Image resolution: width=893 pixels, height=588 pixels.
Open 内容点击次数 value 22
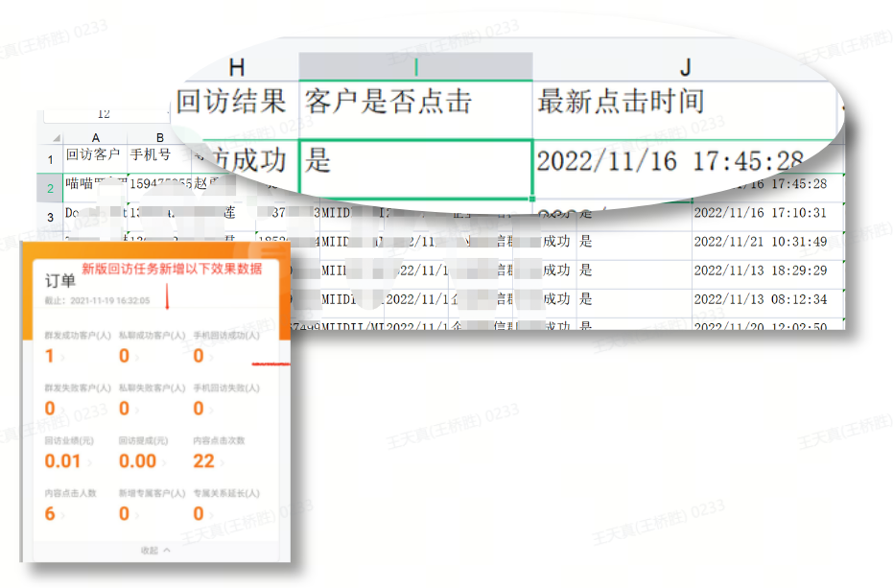click(203, 461)
